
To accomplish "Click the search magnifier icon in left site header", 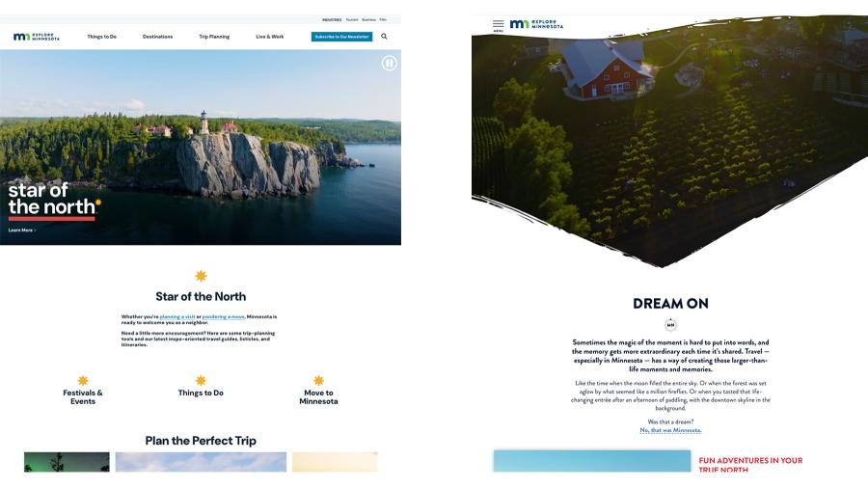I will (x=384, y=37).
